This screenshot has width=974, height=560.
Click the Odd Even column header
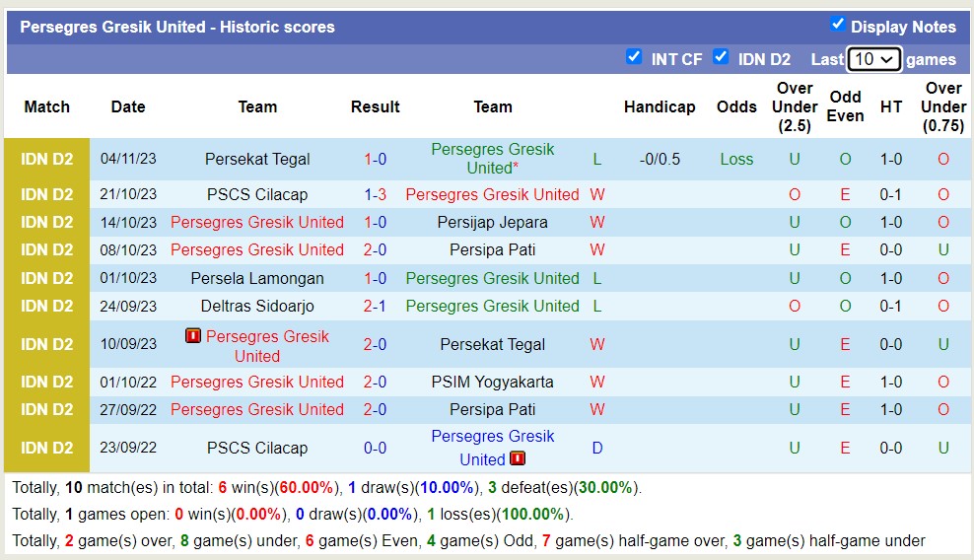(845, 106)
